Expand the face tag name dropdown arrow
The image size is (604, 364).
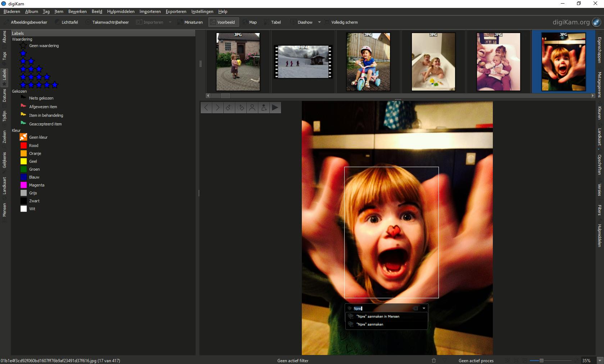coord(424,308)
